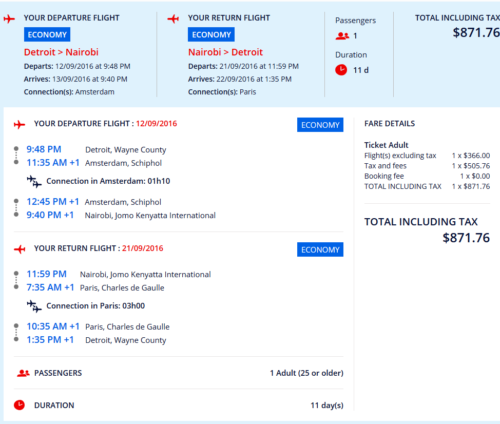The height and width of the screenshot is (424, 500).
Task: Select the ECONOMY badge under return flight header
Action: (x=211, y=35)
